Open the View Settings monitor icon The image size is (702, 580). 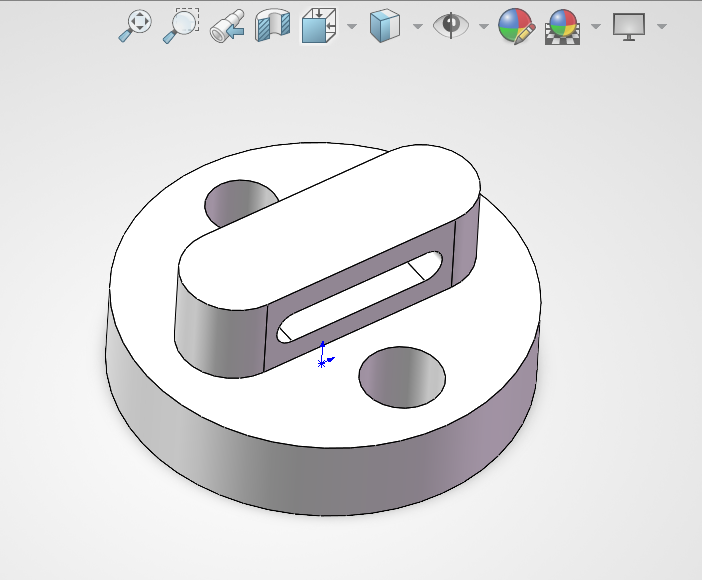point(629,26)
